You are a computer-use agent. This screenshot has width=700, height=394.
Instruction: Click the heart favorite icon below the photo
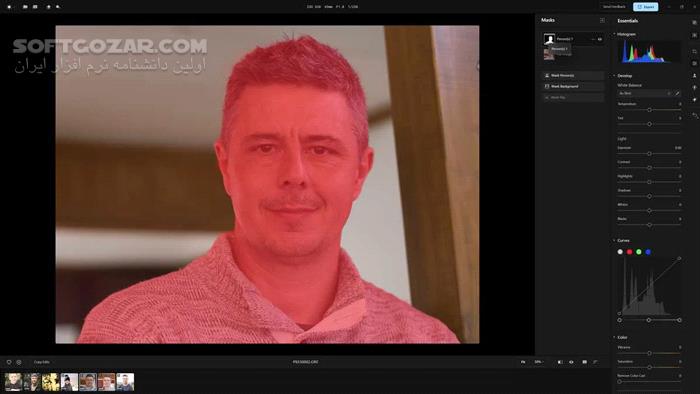[9, 362]
